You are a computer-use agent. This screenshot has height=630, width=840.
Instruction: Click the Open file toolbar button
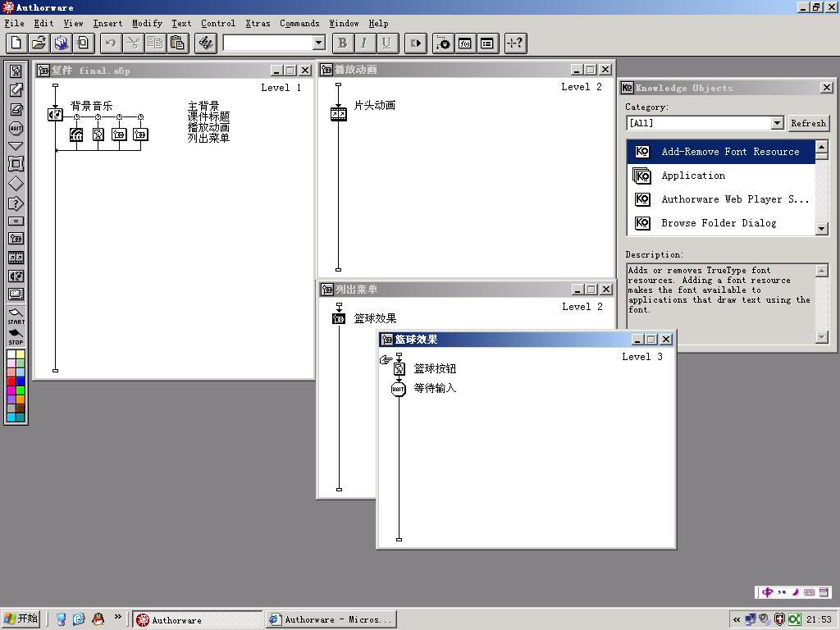tap(39, 43)
